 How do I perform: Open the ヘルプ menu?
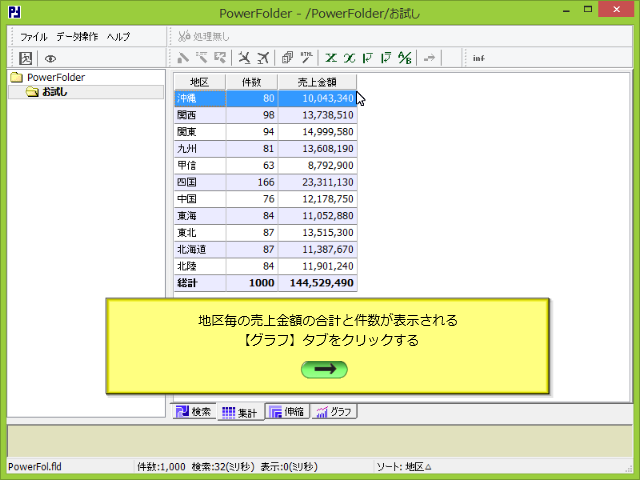coord(119,37)
